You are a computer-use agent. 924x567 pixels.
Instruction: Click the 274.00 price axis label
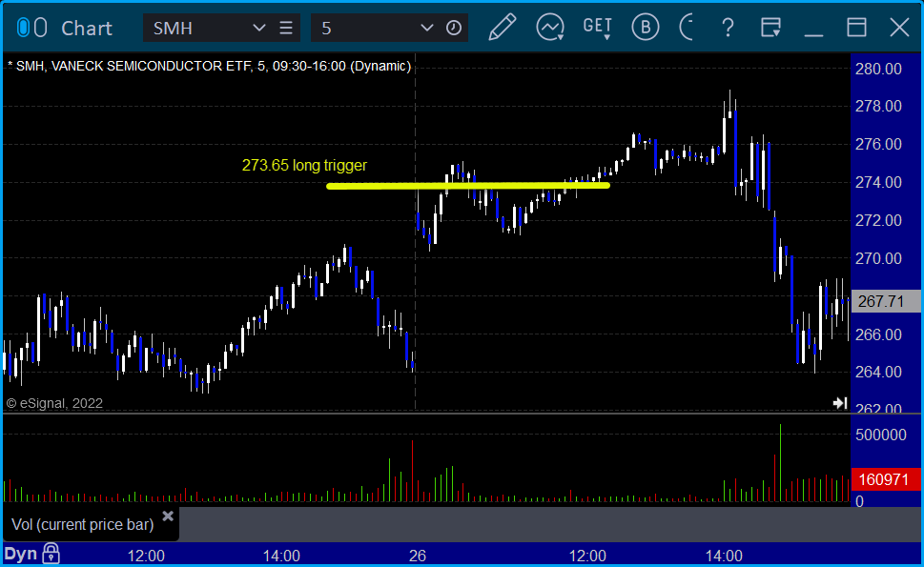878,183
